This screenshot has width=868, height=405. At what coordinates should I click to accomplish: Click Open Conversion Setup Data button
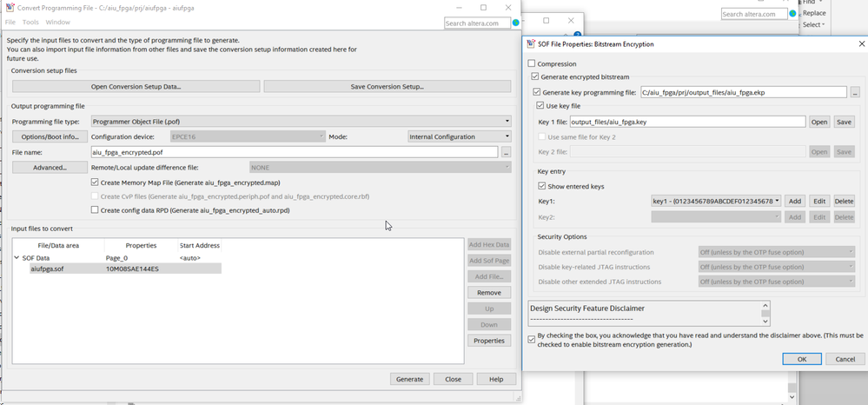tap(136, 86)
